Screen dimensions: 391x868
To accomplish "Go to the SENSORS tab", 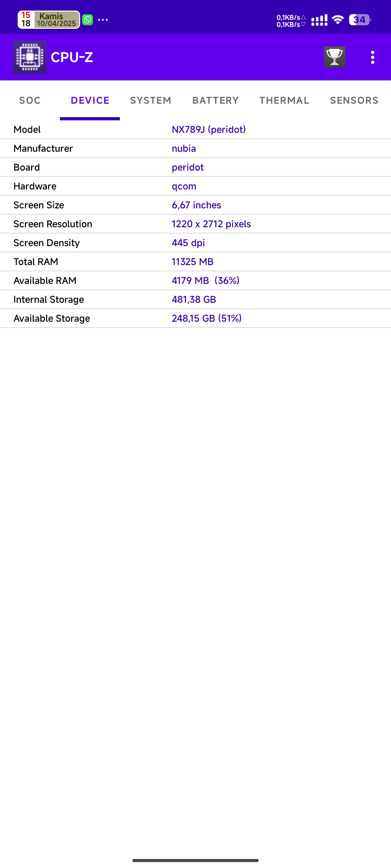I will pos(354,100).
